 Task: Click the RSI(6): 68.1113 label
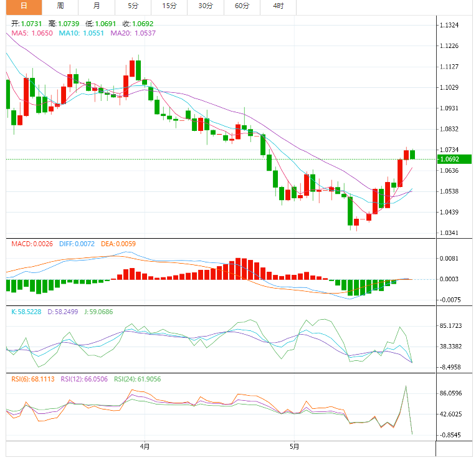(x=33, y=379)
